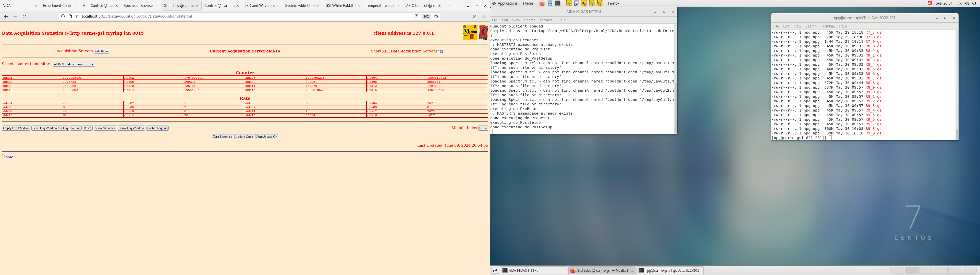
Task: Uncheck Show ALL Data Acquisition Servers
Action: point(441,51)
